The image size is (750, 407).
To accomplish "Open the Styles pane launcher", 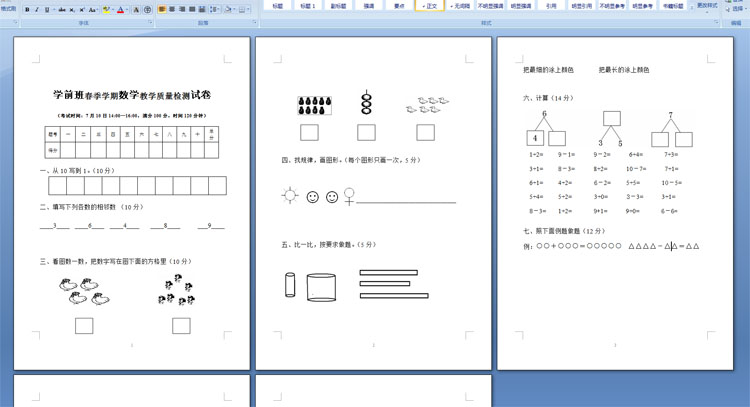I will 717,22.
